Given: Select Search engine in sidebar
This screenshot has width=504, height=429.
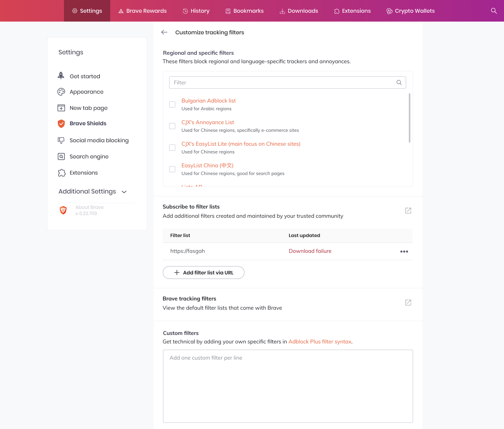Looking at the screenshot, I should [x=89, y=156].
